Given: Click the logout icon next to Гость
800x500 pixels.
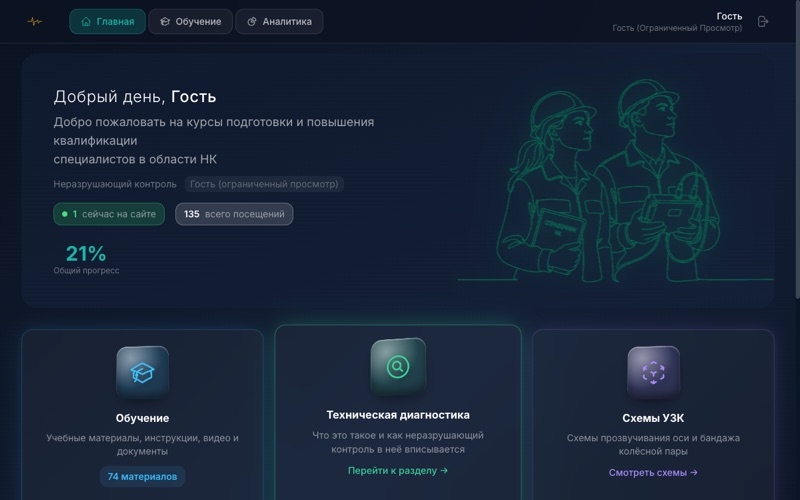Looking at the screenshot, I should pyautogui.click(x=763, y=21).
